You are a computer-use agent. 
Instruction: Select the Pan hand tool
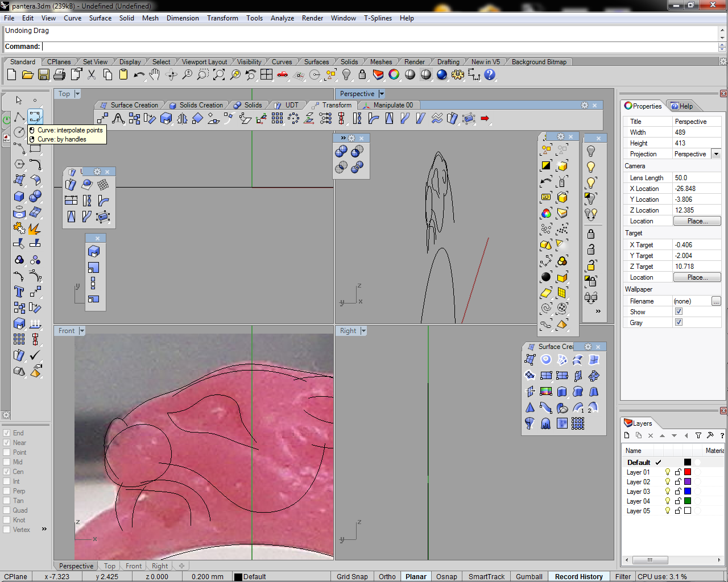155,74
